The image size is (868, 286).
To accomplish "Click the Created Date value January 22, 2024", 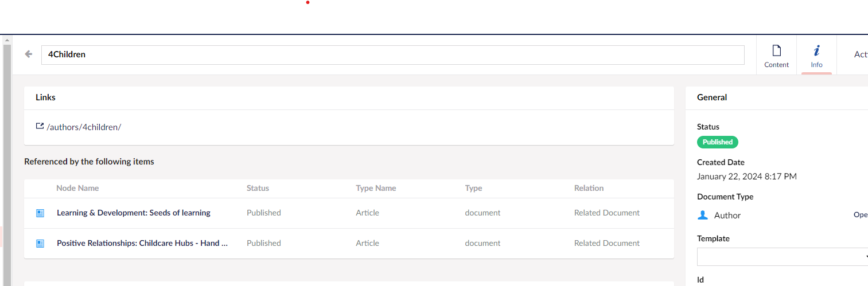I will (x=747, y=177).
